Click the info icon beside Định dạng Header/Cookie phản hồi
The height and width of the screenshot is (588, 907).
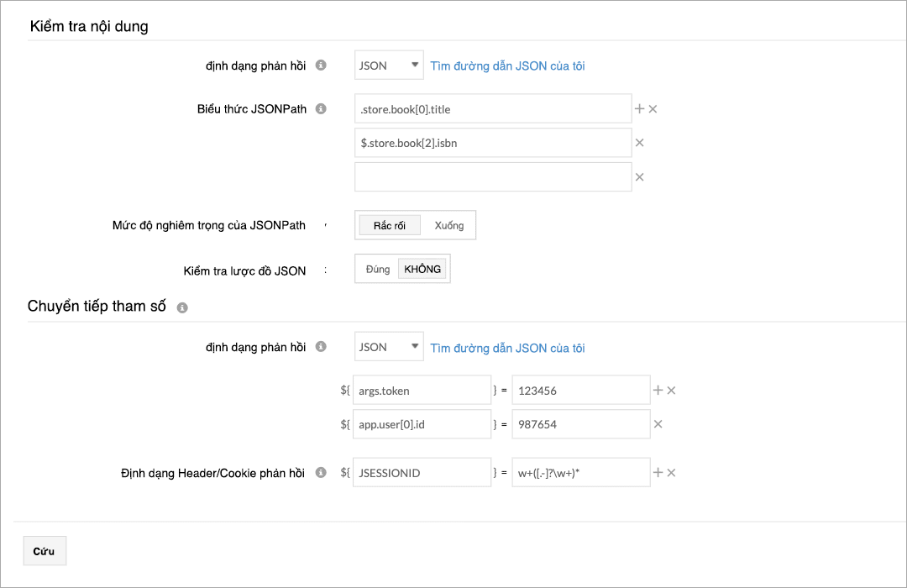pos(322,472)
